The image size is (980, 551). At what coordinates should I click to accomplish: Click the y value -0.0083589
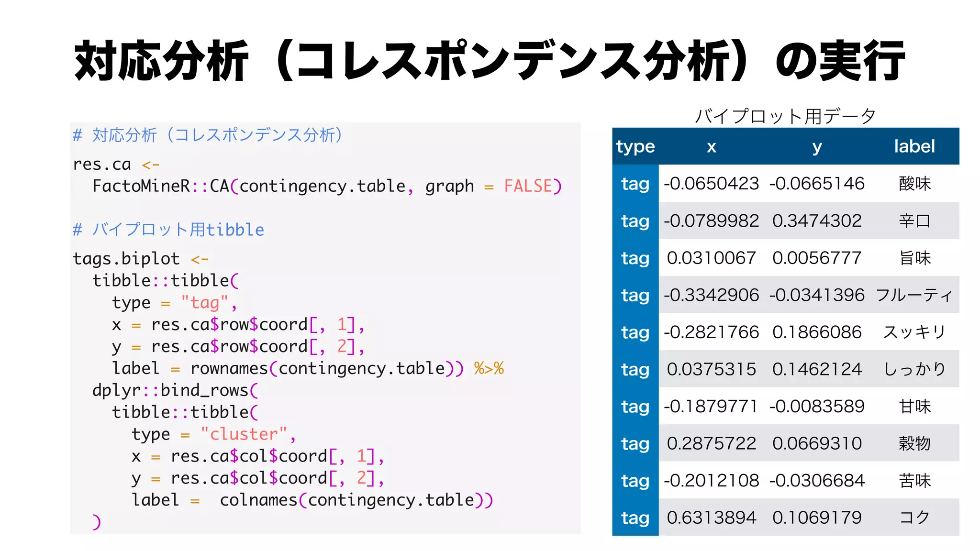pos(817,407)
